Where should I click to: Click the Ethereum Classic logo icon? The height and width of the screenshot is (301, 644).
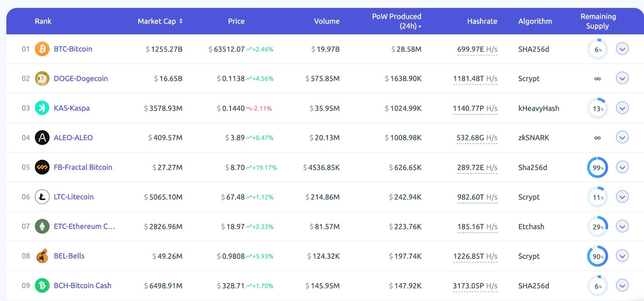click(42, 226)
